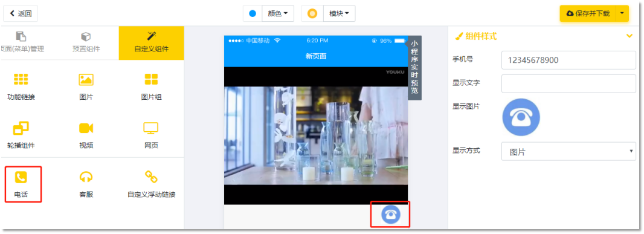Collapse the 组件样式 panel chevron
644x234 pixels.
click(630, 37)
